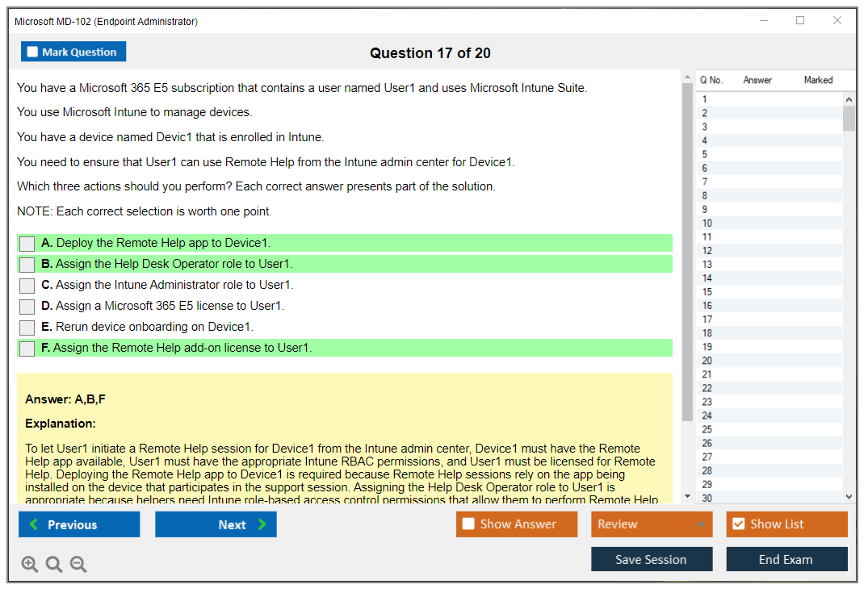Image resolution: width=868 pixels, height=593 pixels.
Task: Click the Save Session button
Action: pyautogui.click(x=652, y=559)
